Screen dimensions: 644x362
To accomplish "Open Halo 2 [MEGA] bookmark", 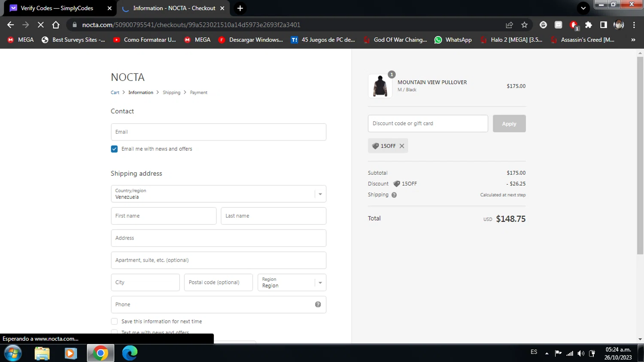I will tap(511, 40).
